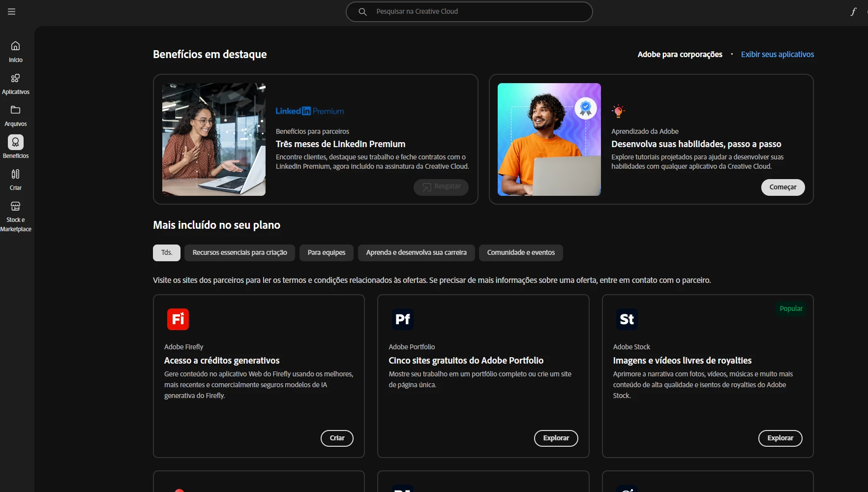The image size is (868, 492).
Task: Click the 'Benefícios para parceiros' label
Action: click(x=312, y=131)
